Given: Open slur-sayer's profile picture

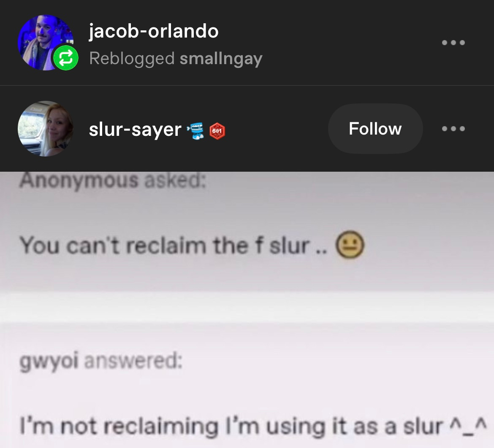Looking at the screenshot, I should click(45, 128).
